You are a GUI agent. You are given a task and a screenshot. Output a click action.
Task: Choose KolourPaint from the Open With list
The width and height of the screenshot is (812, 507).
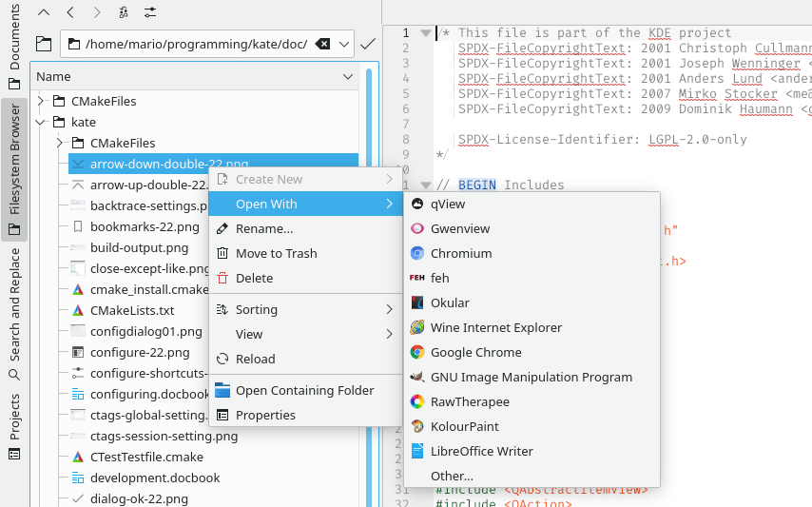(464, 426)
